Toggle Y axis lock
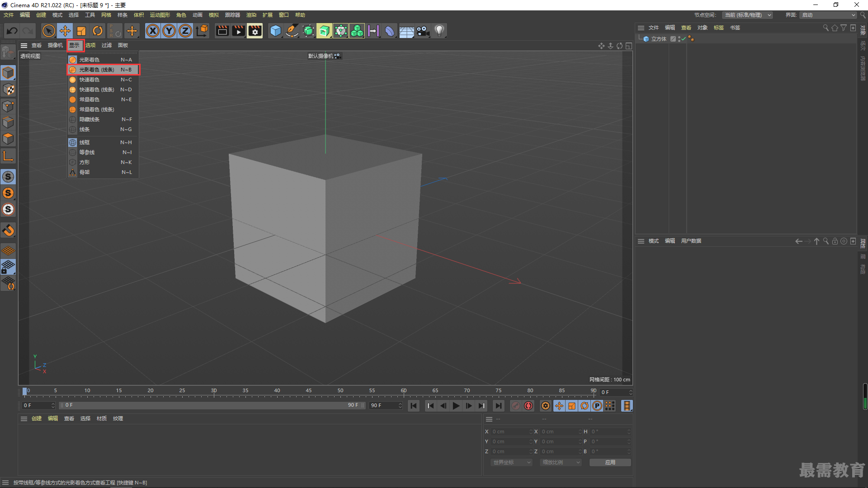868x488 pixels. click(169, 31)
